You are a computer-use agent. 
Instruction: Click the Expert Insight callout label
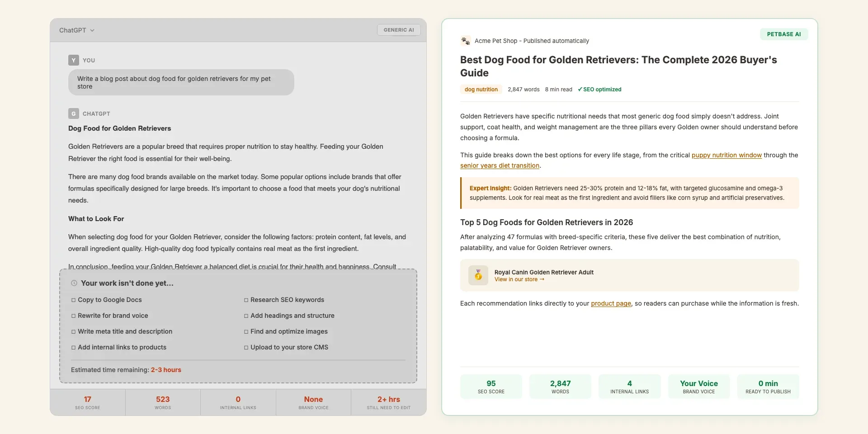coord(491,188)
